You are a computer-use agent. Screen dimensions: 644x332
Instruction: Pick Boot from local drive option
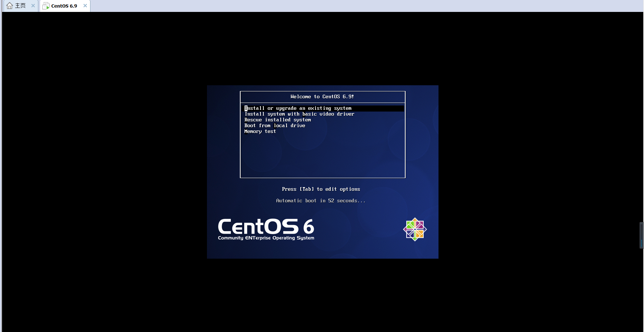point(275,126)
